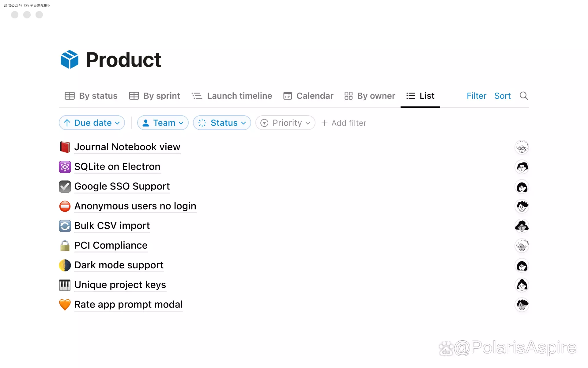Switch to the By status view tab
The image size is (588, 368).
tap(91, 96)
